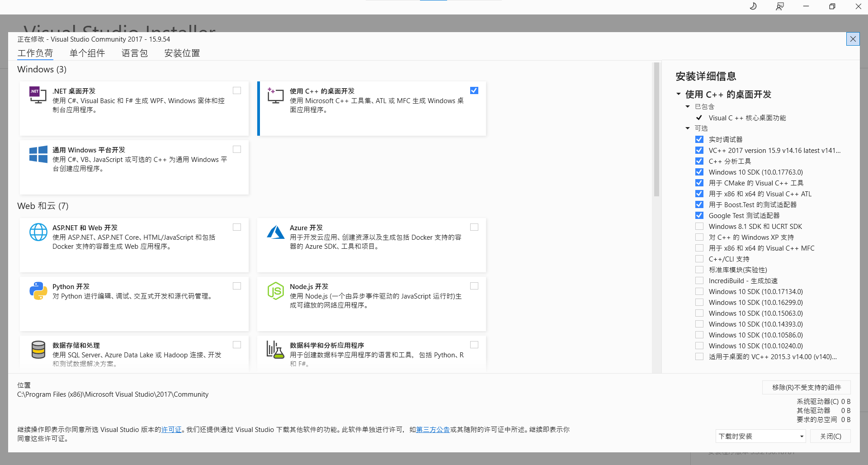Click the database storage cylinder icon
This screenshot has height=465, width=868.
point(38,350)
